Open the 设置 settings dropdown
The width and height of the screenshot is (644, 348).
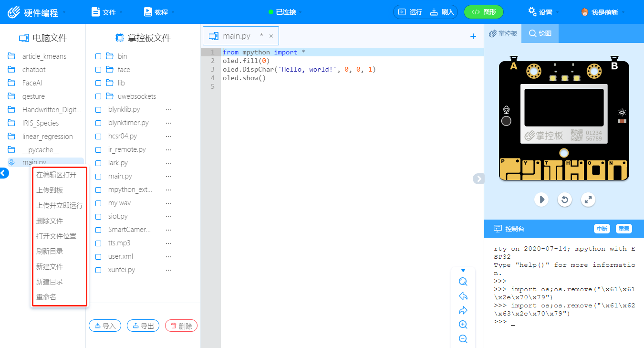(x=544, y=12)
